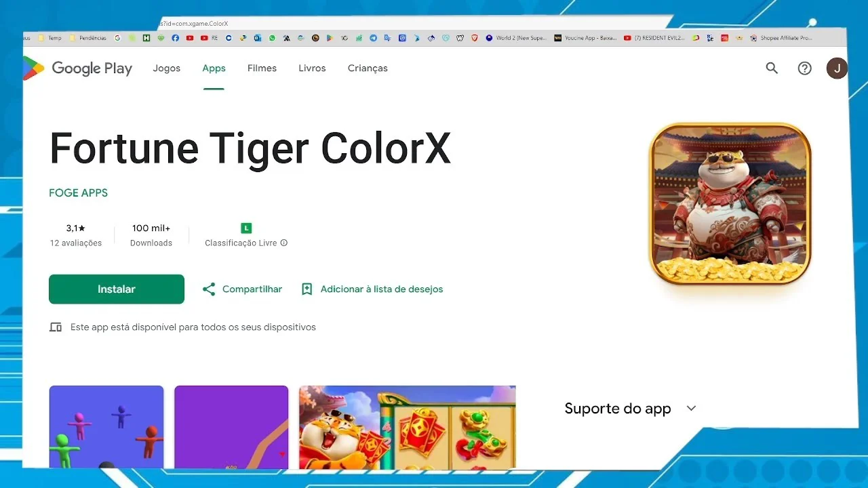Open the RESIDENT EVIL2 YouTube bookmark

654,38
